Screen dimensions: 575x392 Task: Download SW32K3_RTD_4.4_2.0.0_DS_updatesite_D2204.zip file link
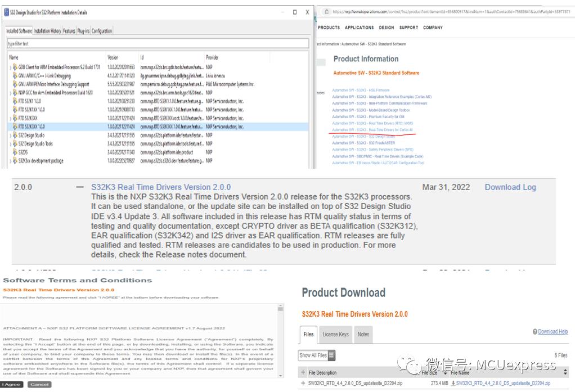coord(503,383)
